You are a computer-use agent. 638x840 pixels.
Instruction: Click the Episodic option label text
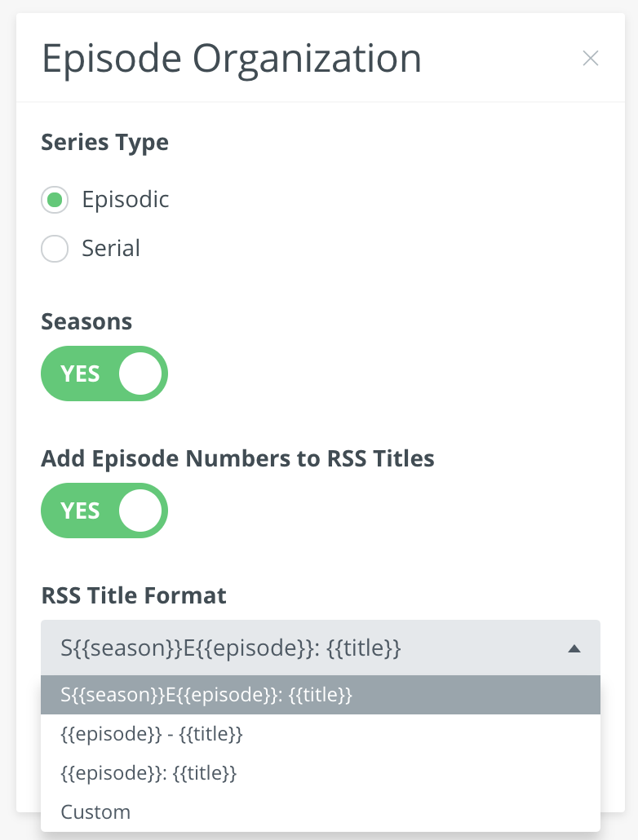(125, 200)
